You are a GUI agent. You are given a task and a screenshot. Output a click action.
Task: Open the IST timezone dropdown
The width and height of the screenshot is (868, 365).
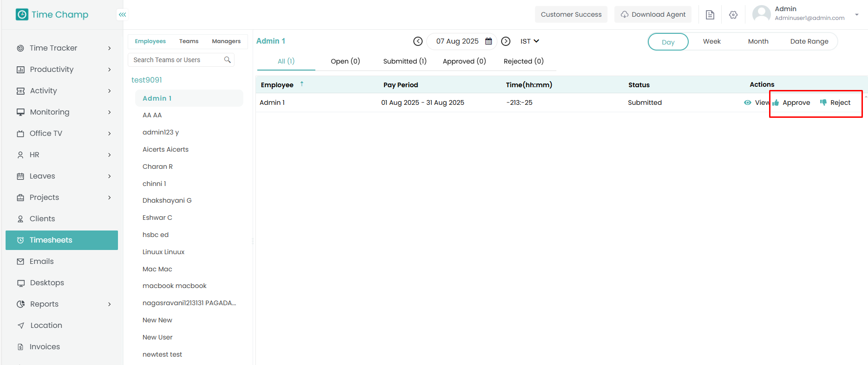(530, 41)
